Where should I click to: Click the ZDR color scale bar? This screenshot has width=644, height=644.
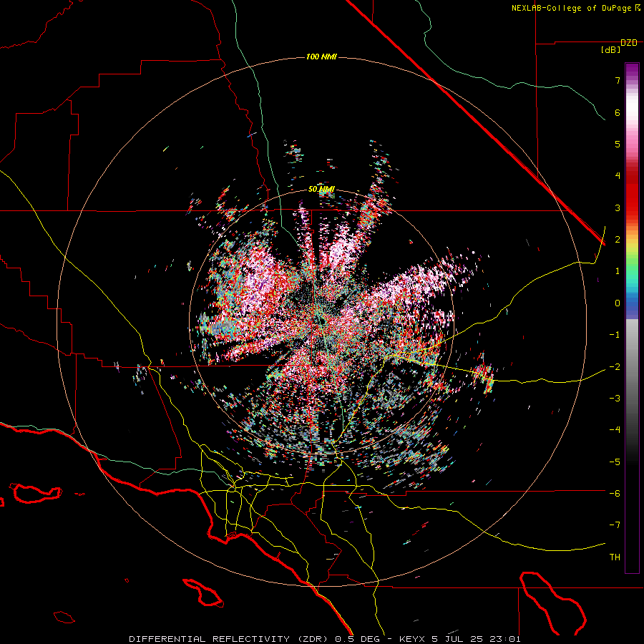(632, 318)
